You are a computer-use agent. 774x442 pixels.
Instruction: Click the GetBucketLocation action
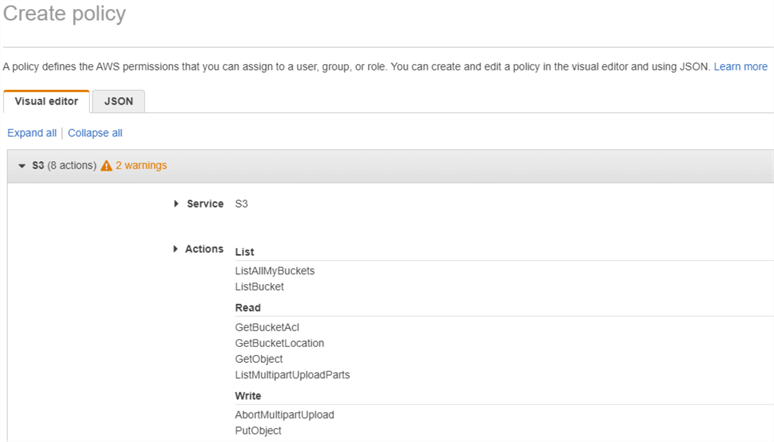pyautogui.click(x=279, y=343)
